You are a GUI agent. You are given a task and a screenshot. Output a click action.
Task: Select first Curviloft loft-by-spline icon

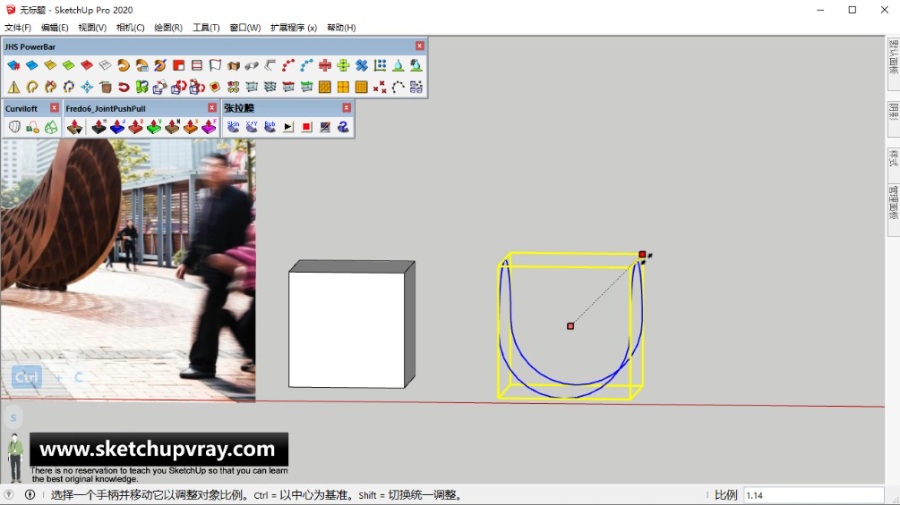14,127
